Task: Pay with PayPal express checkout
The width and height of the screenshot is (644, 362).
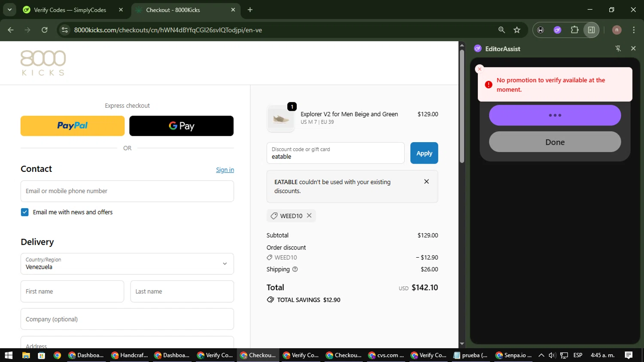Action: pos(73,126)
